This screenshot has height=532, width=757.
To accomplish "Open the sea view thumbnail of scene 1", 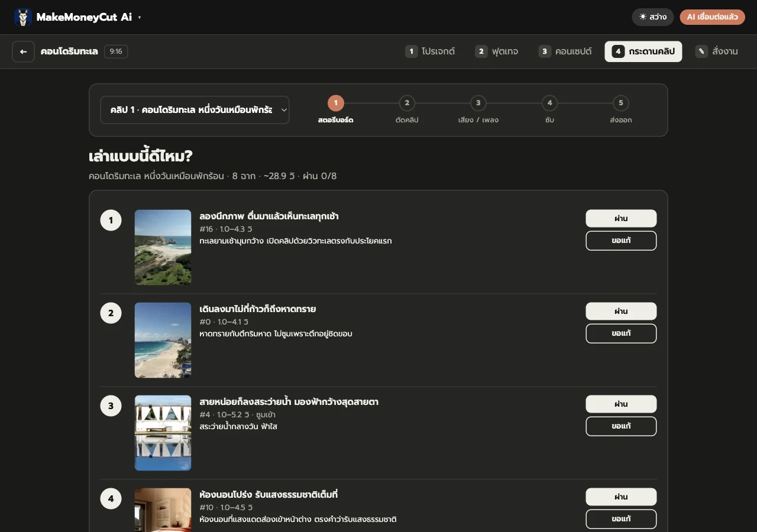I will point(163,248).
